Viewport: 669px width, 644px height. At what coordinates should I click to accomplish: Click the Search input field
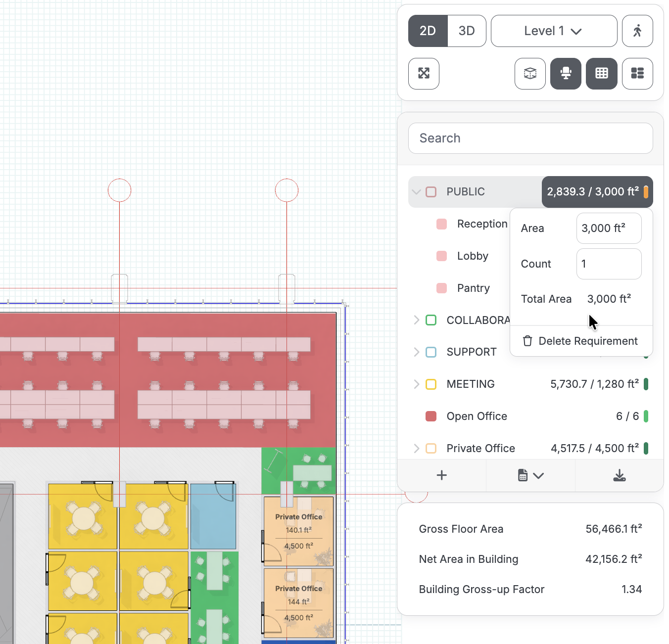(x=530, y=138)
